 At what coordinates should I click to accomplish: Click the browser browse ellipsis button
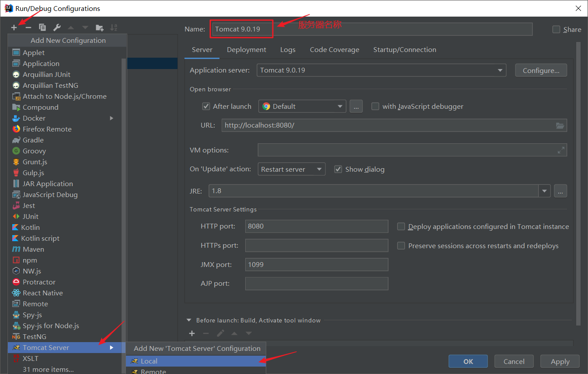click(x=356, y=106)
